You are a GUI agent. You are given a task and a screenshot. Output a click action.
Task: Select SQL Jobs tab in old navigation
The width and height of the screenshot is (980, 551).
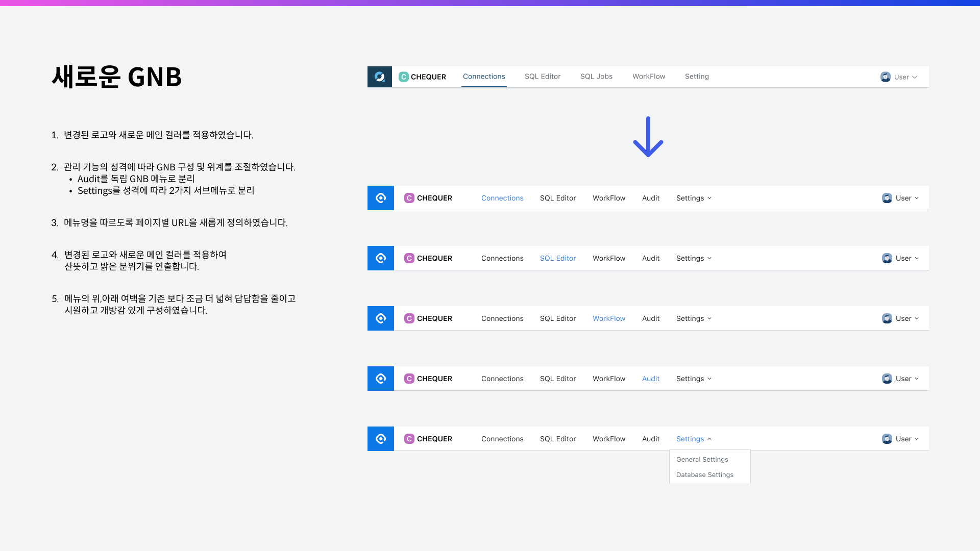tap(596, 77)
